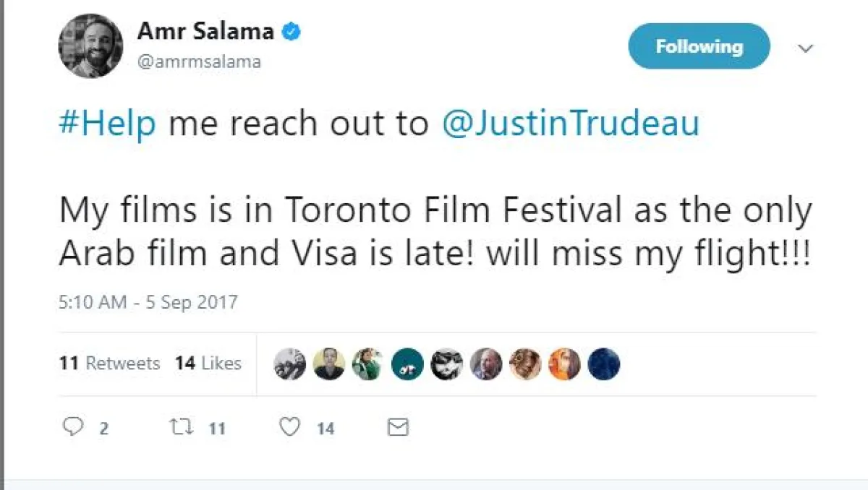Open the dark navy blue liker avatar
This screenshot has height=490, width=868.
pos(604,364)
